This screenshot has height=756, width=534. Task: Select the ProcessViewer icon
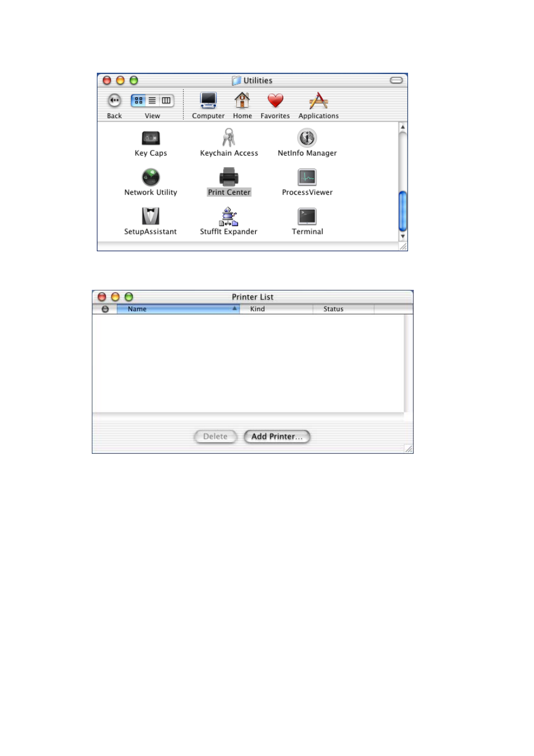coord(307,177)
